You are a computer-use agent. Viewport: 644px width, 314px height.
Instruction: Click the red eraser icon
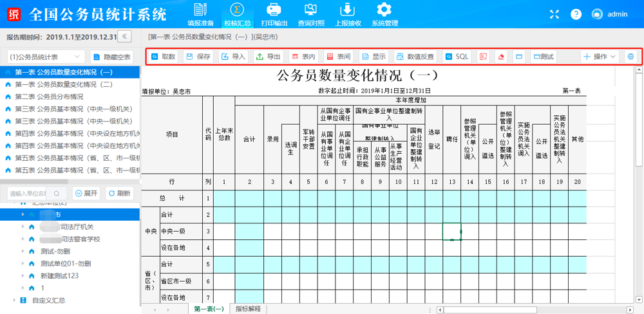click(500, 57)
